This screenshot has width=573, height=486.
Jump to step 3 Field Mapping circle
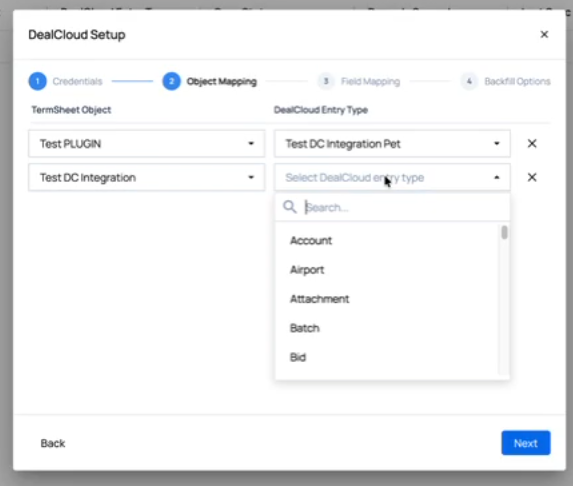(326, 81)
